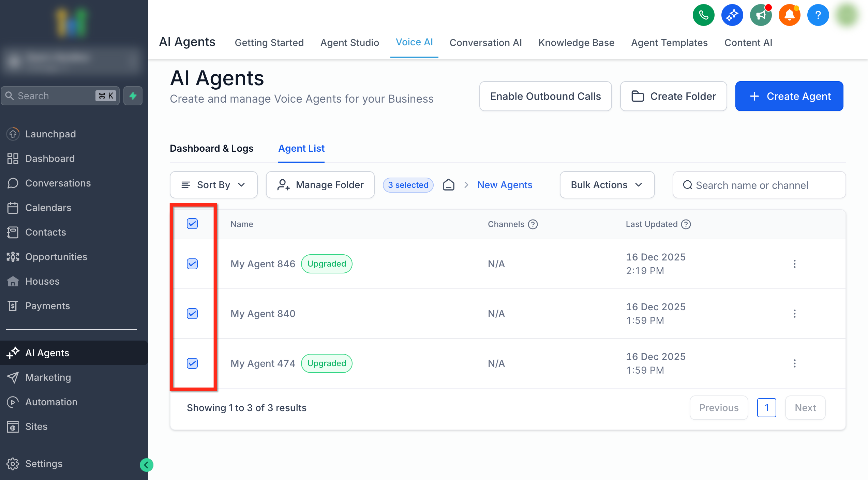This screenshot has width=868, height=480.
Task: Click the green phone dialer icon
Action: [x=703, y=15]
